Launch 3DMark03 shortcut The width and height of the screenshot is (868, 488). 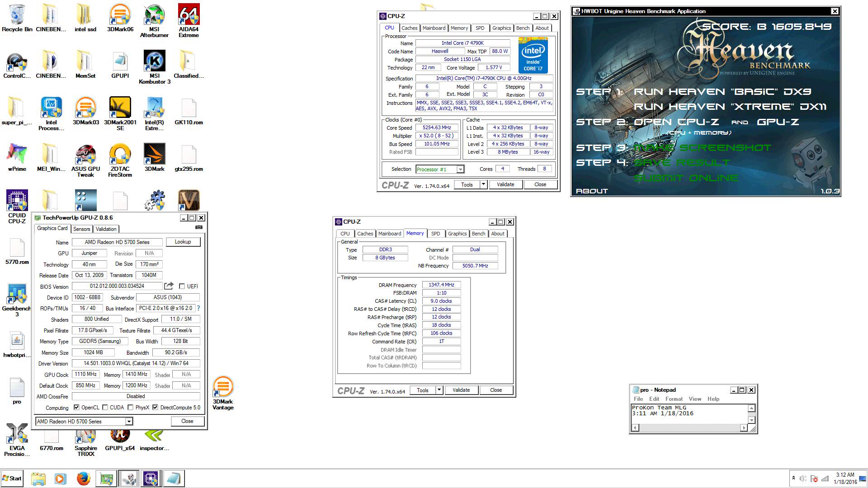tap(85, 111)
